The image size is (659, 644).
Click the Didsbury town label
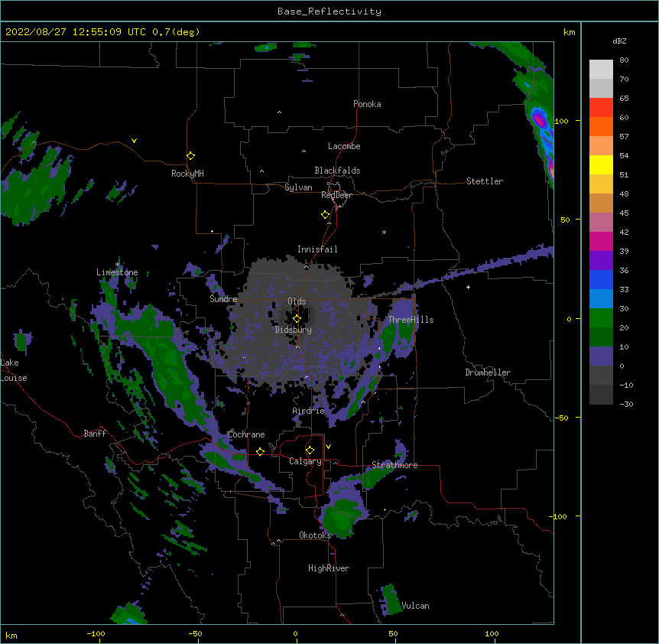(294, 330)
